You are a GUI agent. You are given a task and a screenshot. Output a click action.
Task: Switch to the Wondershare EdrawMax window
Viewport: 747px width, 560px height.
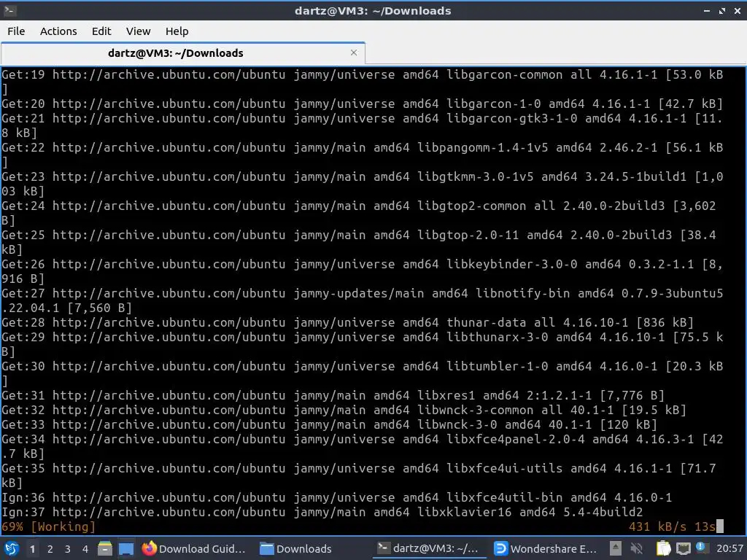546,548
